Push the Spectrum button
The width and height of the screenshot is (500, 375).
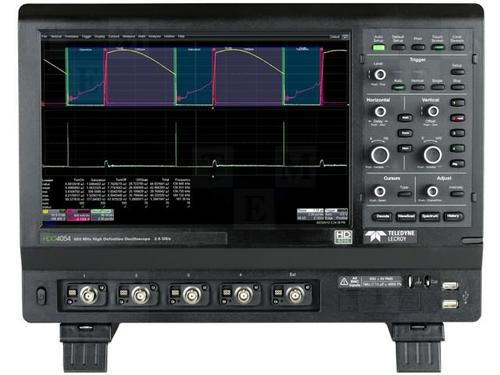tap(430, 217)
